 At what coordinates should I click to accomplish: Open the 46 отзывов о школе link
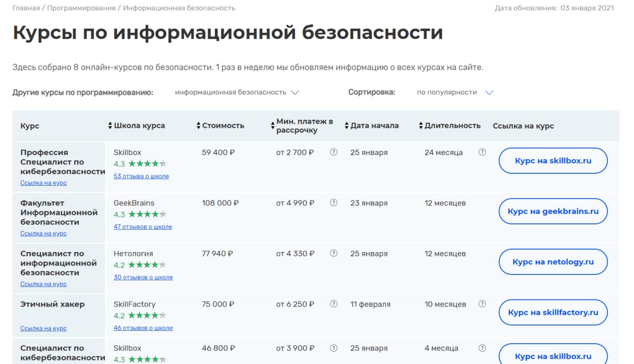click(x=143, y=327)
